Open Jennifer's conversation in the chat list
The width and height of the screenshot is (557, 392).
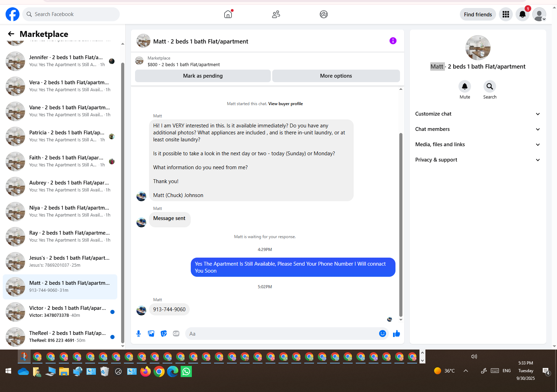(60, 61)
